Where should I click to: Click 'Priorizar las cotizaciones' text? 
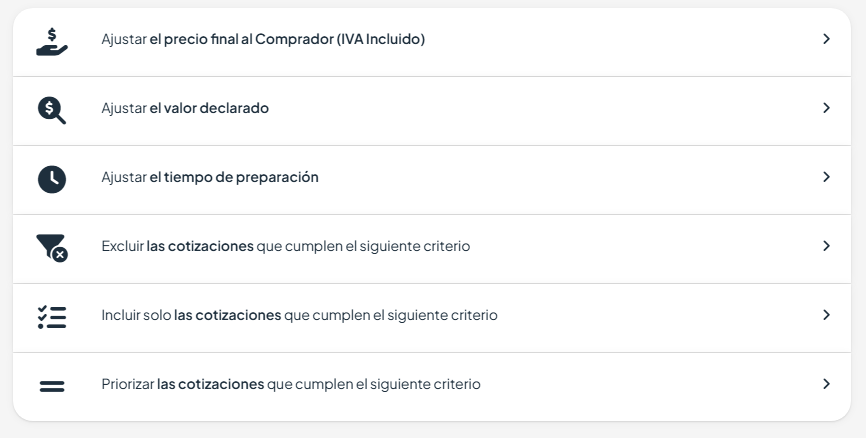[183, 384]
